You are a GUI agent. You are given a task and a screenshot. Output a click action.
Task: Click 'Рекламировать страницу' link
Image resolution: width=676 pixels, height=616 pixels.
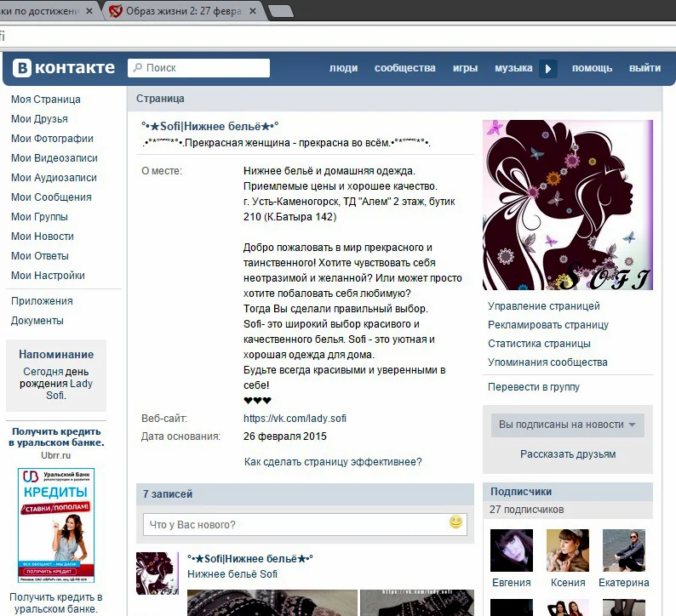[x=548, y=325]
